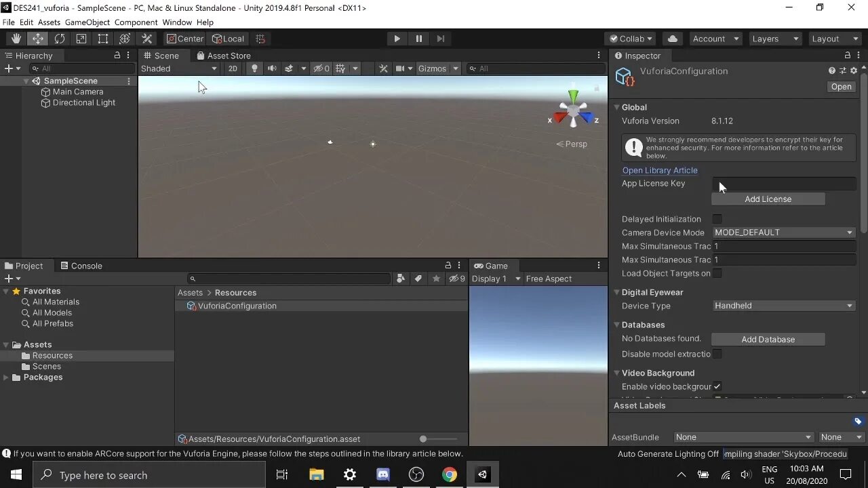The height and width of the screenshot is (488, 868).
Task: Toggle grid snapping icon
Action: point(260,39)
